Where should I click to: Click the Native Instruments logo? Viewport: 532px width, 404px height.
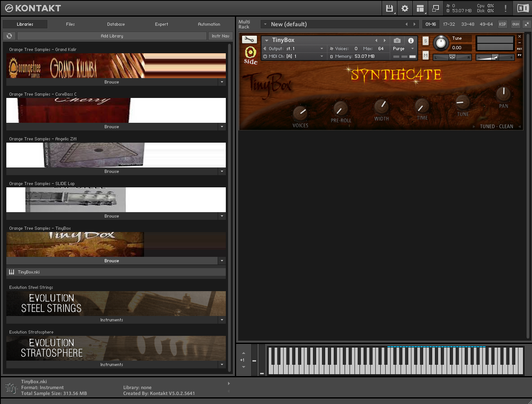523,8
